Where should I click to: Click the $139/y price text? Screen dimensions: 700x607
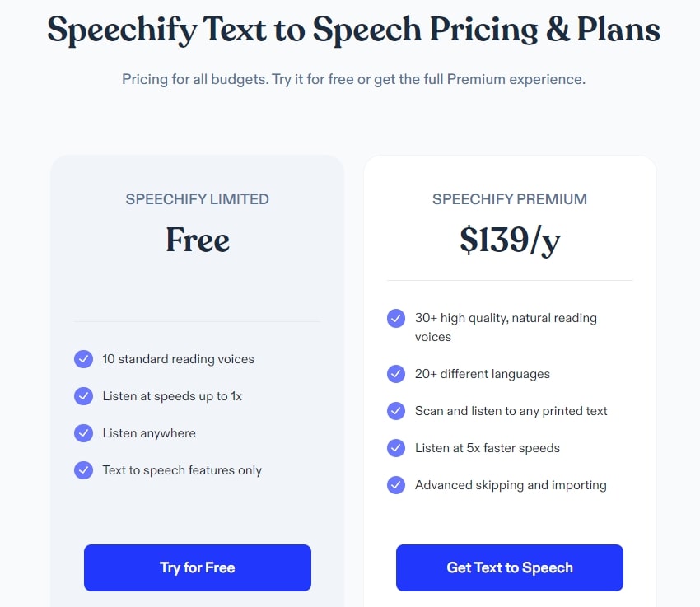click(x=510, y=240)
